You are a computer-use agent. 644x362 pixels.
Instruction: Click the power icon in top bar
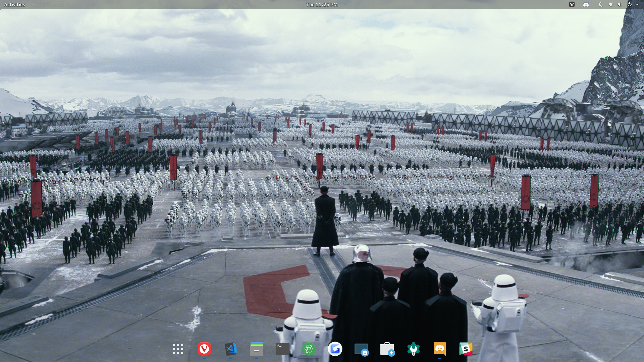pos(630,4)
